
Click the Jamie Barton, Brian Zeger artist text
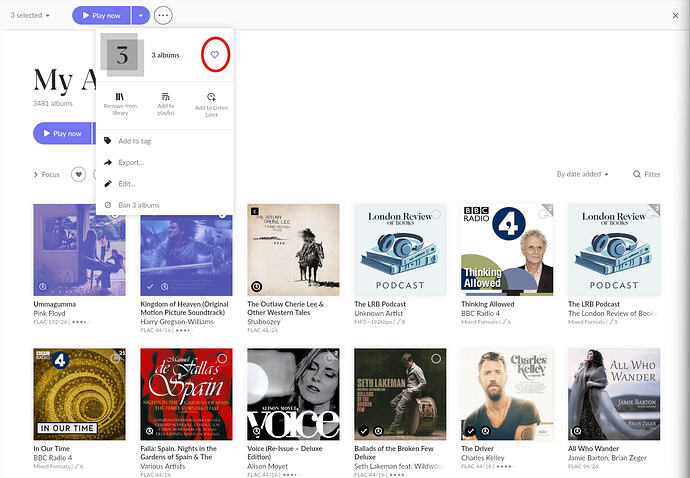click(x=607, y=458)
